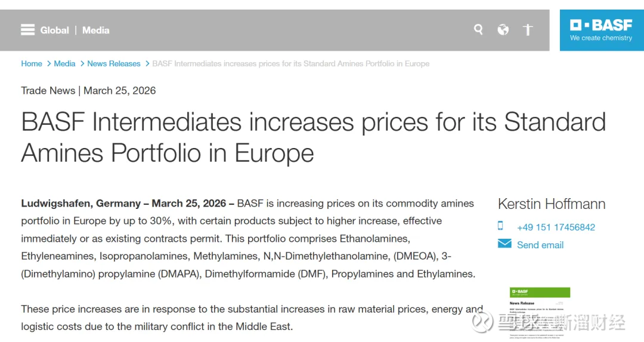Viewport: 644px width, 342px height.
Task: Go to Home breadcrumb
Action: pos(32,63)
